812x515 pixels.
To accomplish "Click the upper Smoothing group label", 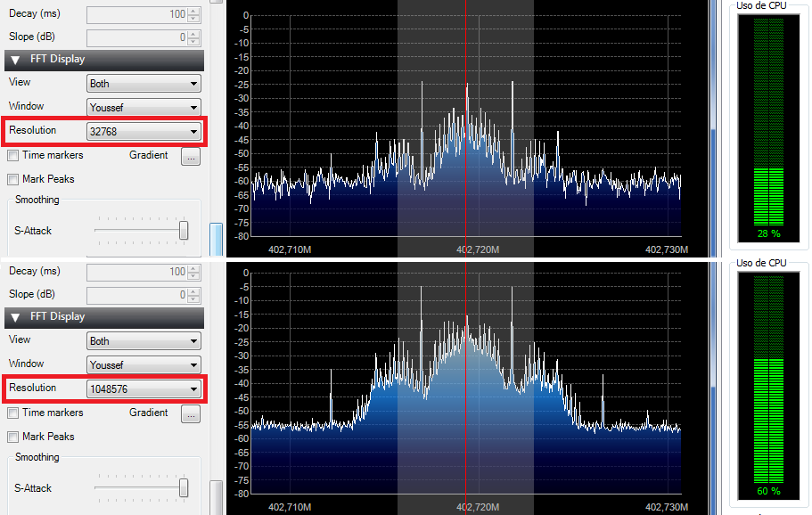I will [37, 200].
